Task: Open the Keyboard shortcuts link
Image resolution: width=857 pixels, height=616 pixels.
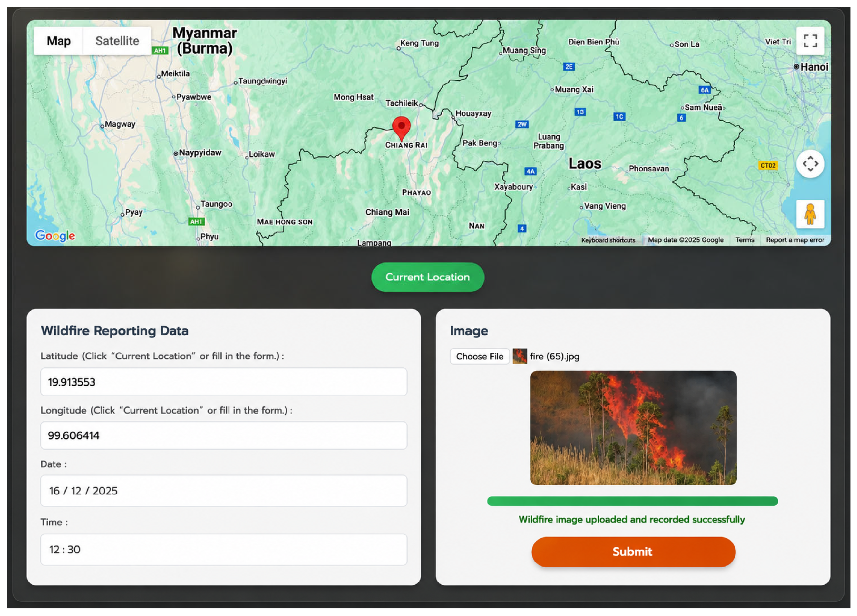Action: [x=608, y=240]
